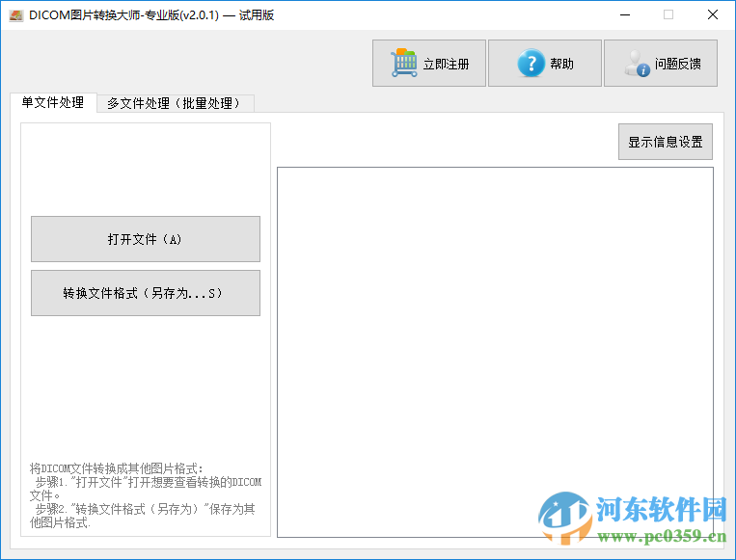Click the 问题反馈 label
Image resolution: width=736 pixels, height=560 pixels.
point(678,64)
